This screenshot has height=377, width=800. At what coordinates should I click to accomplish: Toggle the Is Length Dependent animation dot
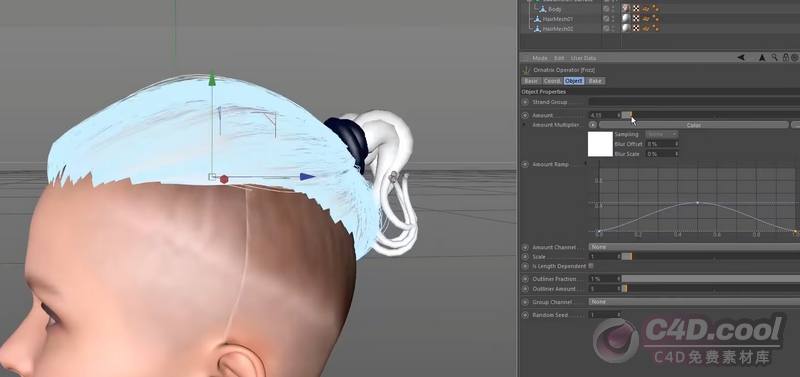526,266
